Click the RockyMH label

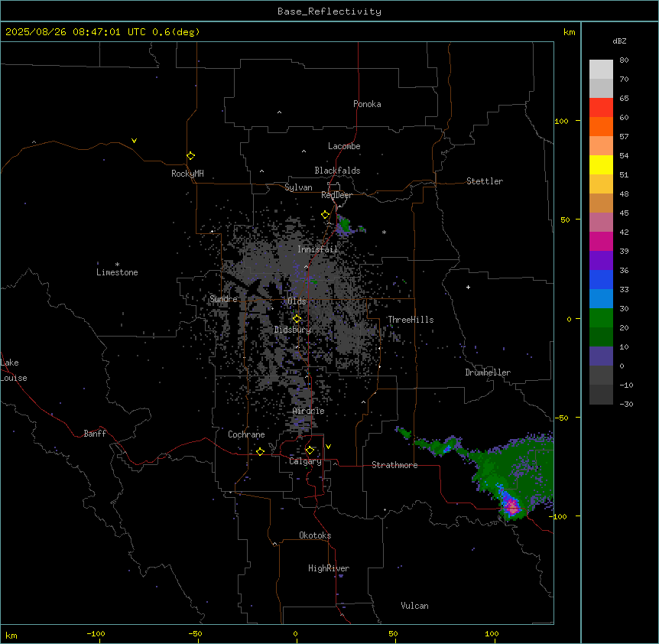[x=187, y=173]
